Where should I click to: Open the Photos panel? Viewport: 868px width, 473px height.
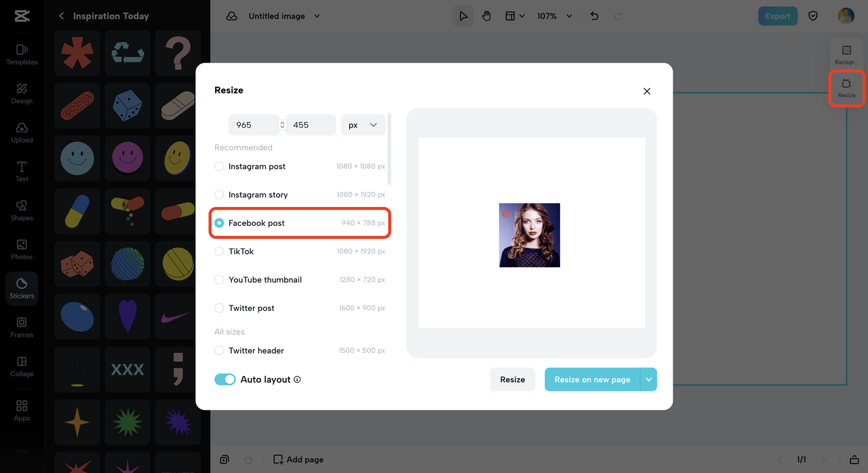[22, 249]
